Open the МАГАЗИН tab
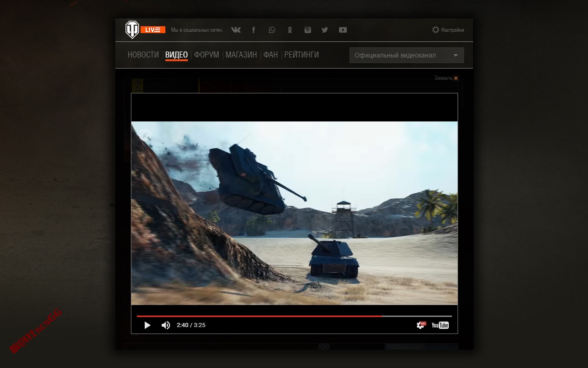 coord(241,55)
